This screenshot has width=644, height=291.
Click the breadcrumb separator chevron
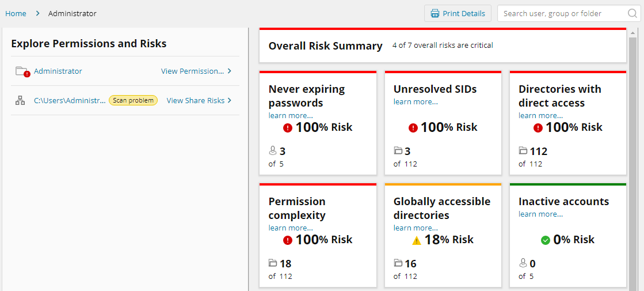(x=37, y=13)
